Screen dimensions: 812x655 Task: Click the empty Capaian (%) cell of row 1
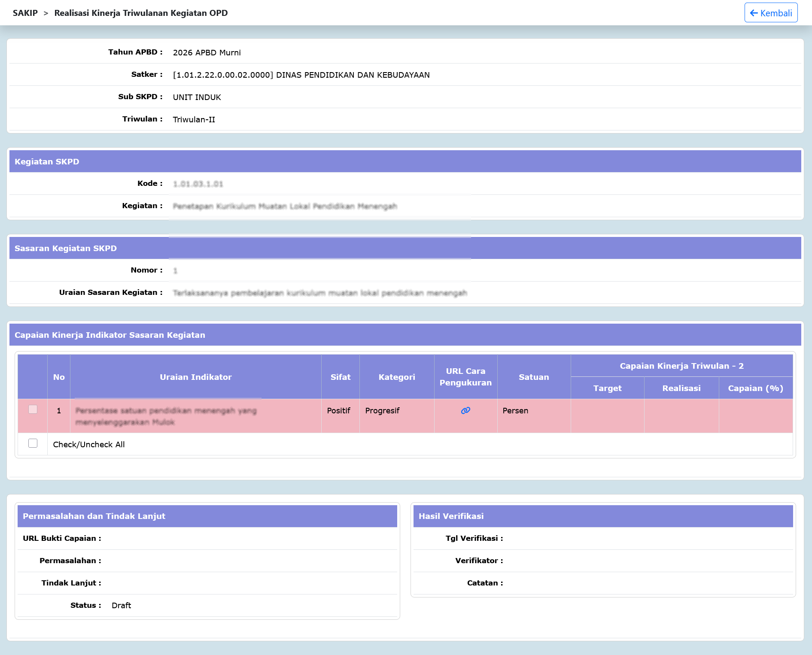click(756, 416)
